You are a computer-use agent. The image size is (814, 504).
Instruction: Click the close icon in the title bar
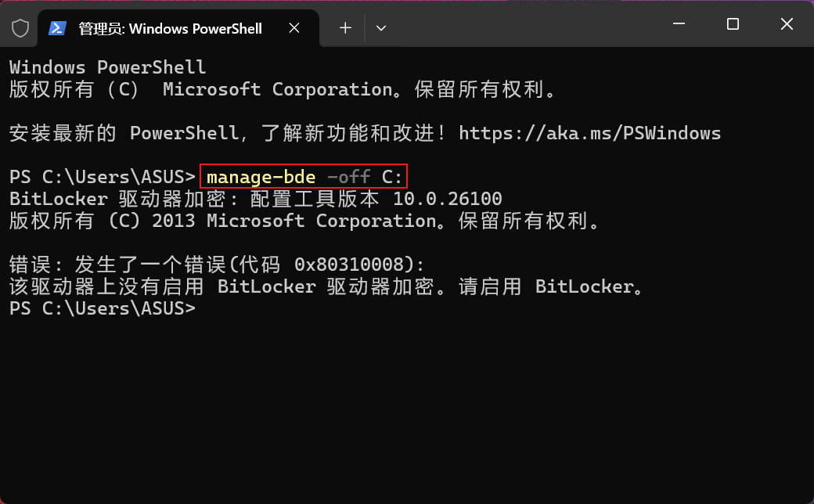pos(787,24)
